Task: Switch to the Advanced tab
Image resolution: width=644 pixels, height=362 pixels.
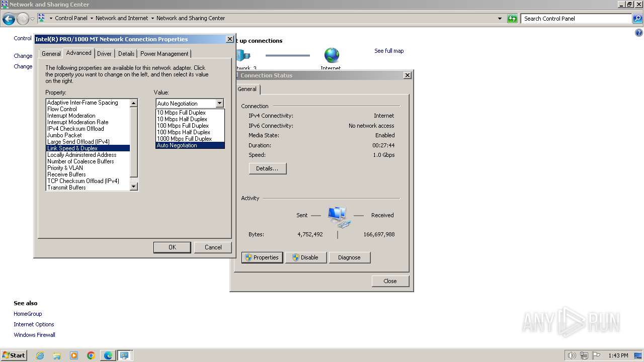Action: tap(78, 53)
